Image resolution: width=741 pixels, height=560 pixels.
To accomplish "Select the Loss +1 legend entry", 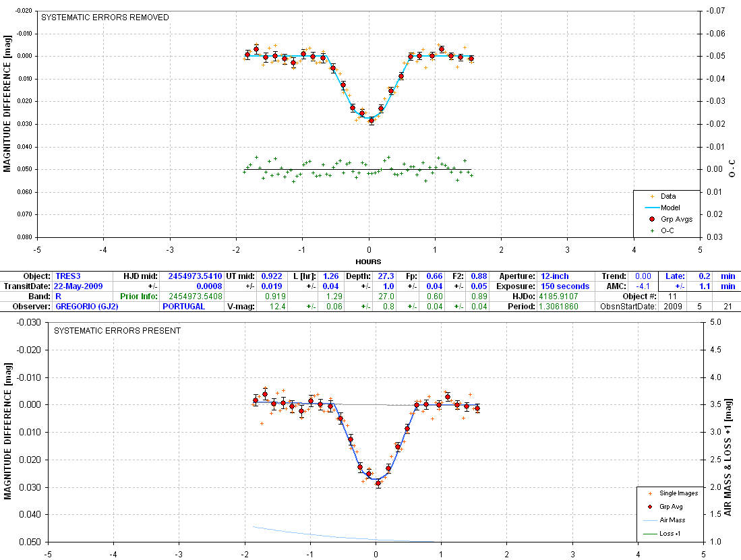I will (x=670, y=534).
